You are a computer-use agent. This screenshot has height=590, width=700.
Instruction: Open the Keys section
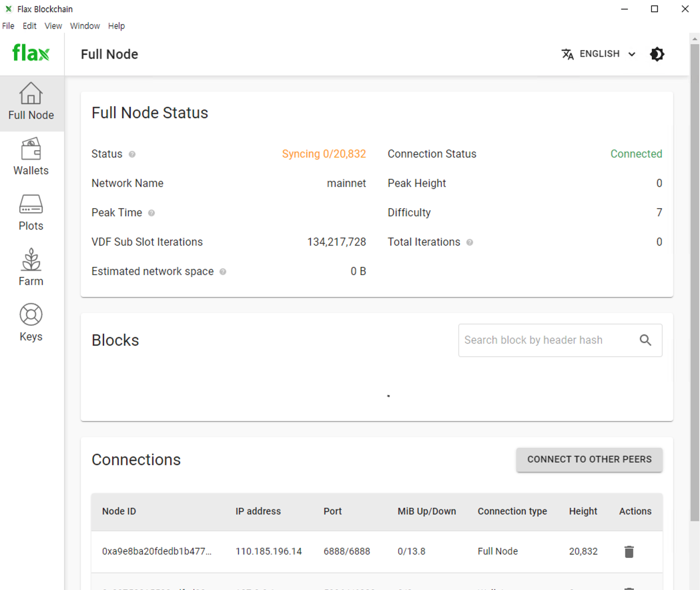click(31, 324)
